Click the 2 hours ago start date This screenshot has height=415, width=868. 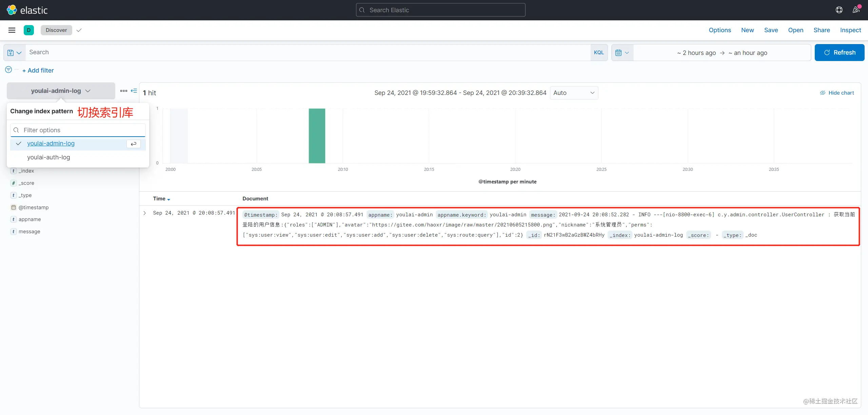point(696,53)
